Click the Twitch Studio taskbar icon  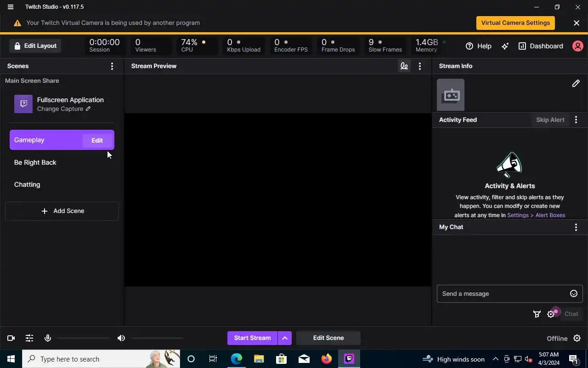pyautogui.click(x=349, y=359)
